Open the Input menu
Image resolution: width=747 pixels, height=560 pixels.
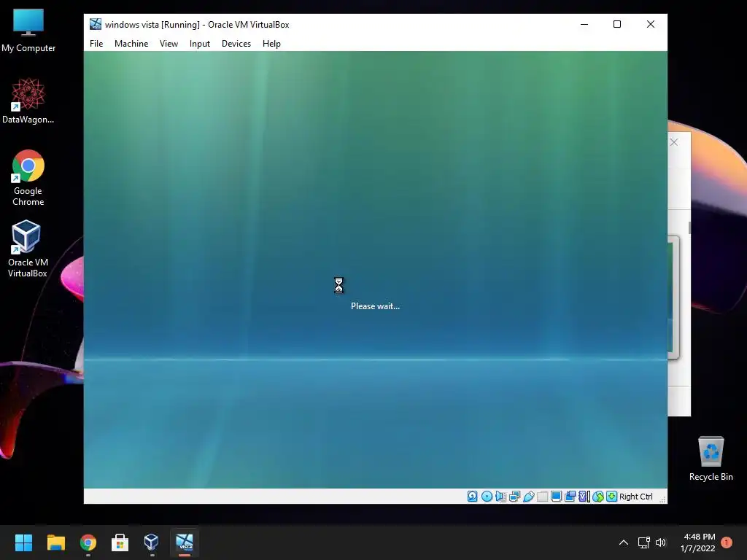pyautogui.click(x=200, y=44)
